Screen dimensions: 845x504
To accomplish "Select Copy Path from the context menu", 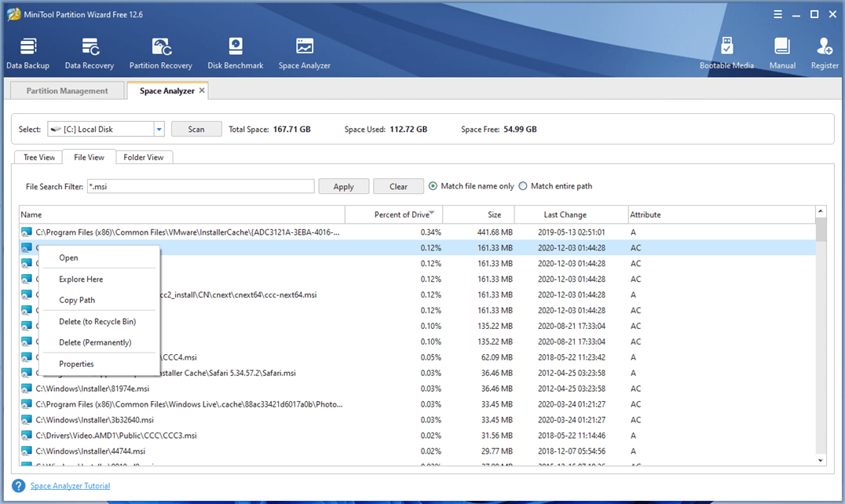I will click(77, 300).
